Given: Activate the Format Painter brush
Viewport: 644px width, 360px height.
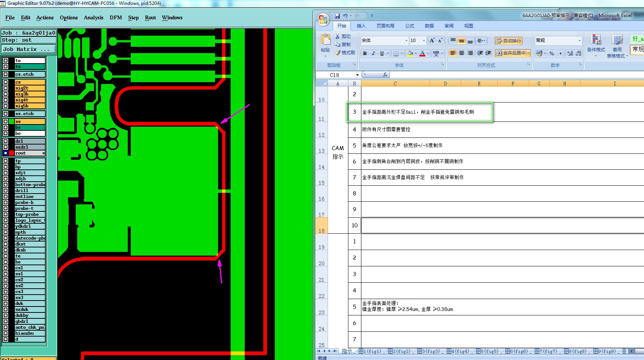Looking at the screenshot, I should click(x=337, y=53).
